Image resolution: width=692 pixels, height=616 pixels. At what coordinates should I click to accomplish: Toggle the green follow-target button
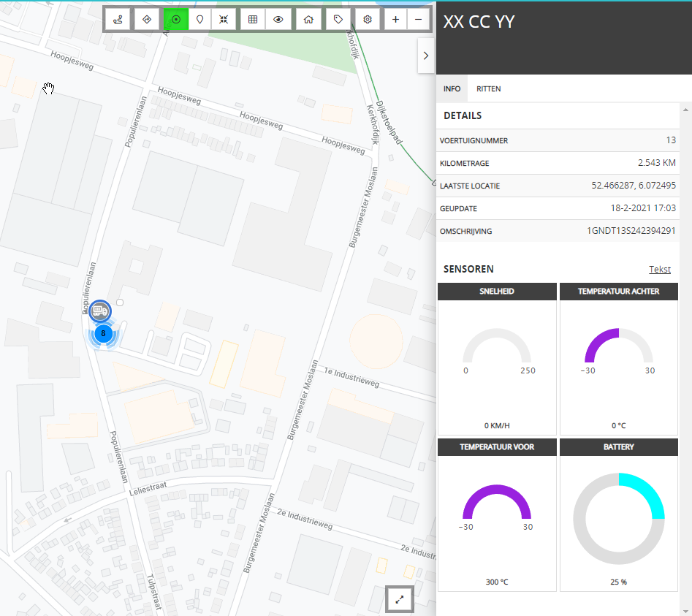point(176,20)
